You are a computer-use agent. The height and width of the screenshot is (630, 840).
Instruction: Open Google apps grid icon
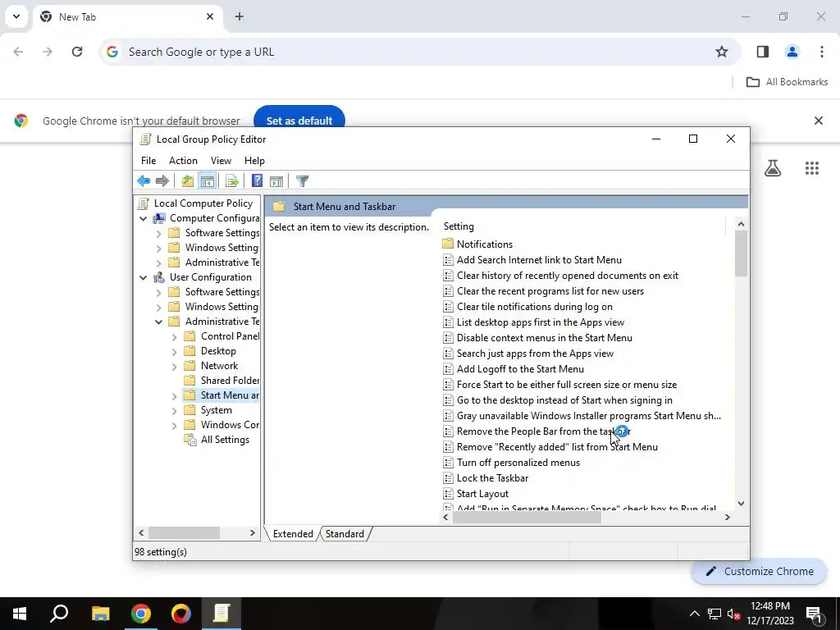(x=812, y=168)
